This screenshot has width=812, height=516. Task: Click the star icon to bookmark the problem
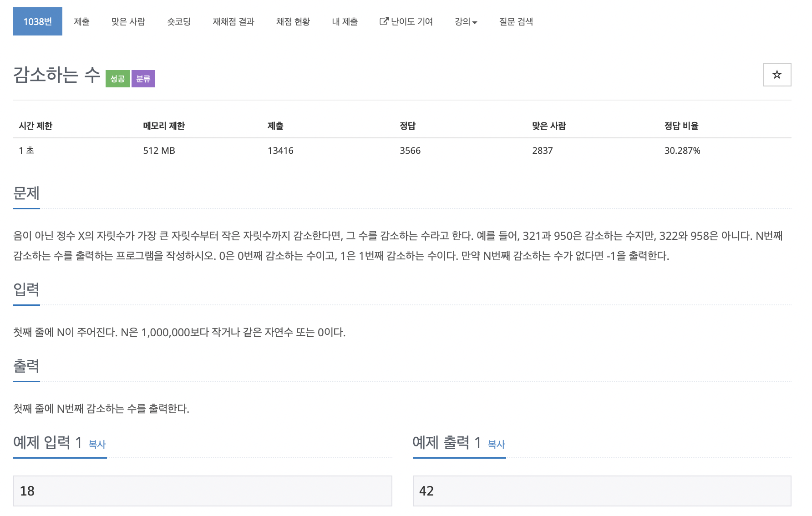[777, 75]
